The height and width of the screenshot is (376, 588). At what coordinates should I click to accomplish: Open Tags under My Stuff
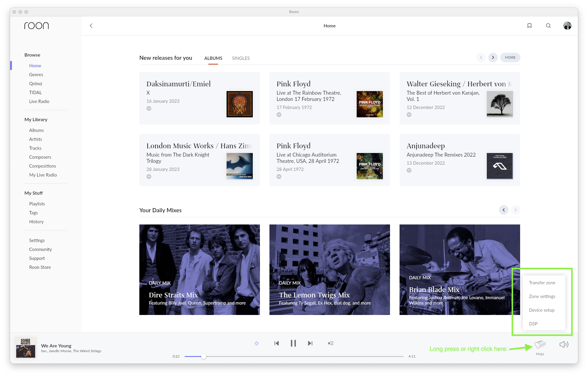33,213
